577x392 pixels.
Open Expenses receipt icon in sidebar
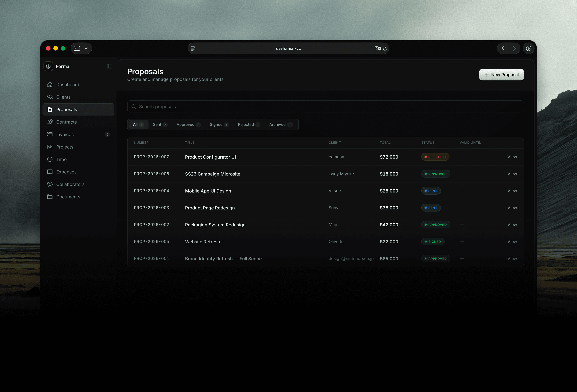pos(50,172)
